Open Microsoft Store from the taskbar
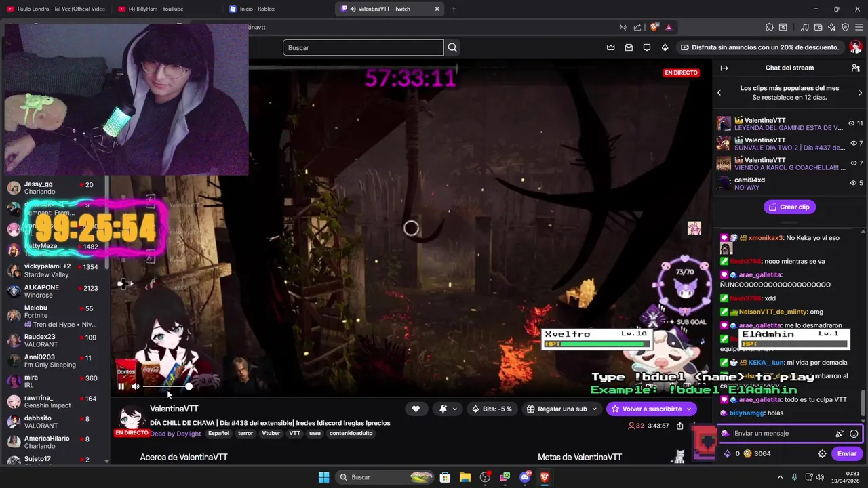Image resolution: width=868 pixels, height=488 pixels. pos(445,477)
